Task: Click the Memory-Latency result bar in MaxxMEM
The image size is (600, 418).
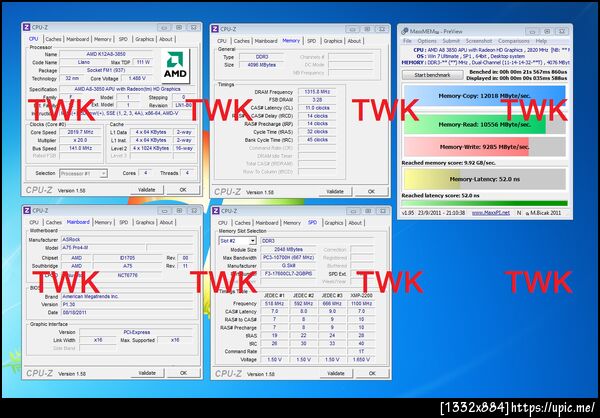Action: pos(484,179)
